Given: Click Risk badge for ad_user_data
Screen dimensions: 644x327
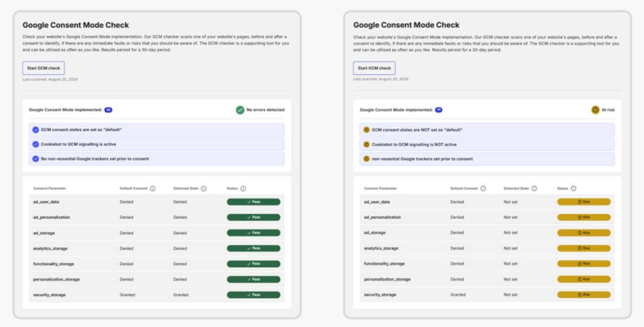Looking at the screenshot, I should pyautogui.click(x=584, y=202).
